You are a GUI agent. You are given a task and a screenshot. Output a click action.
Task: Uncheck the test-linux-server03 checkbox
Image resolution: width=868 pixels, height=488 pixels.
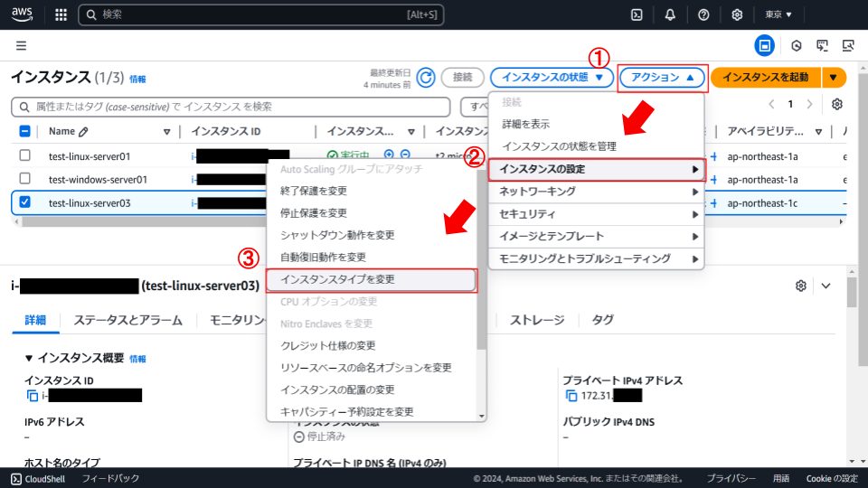coord(25,202)
